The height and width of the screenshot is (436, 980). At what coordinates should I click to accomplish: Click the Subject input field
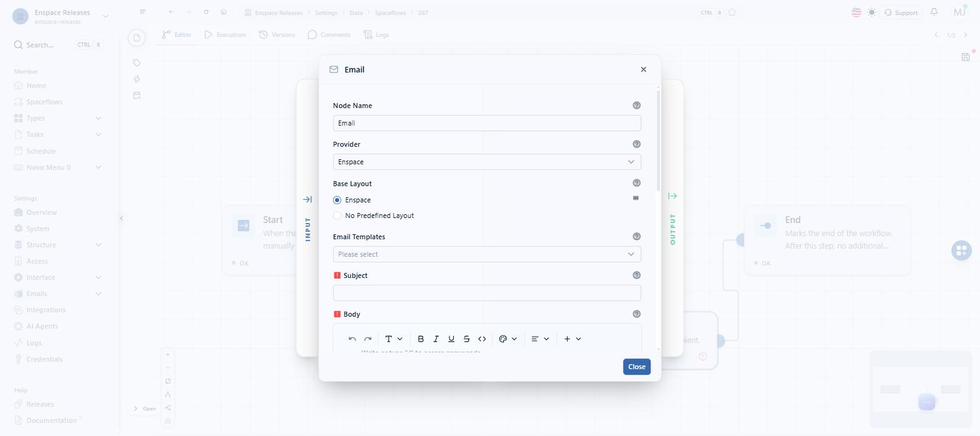tap(487, 293)
